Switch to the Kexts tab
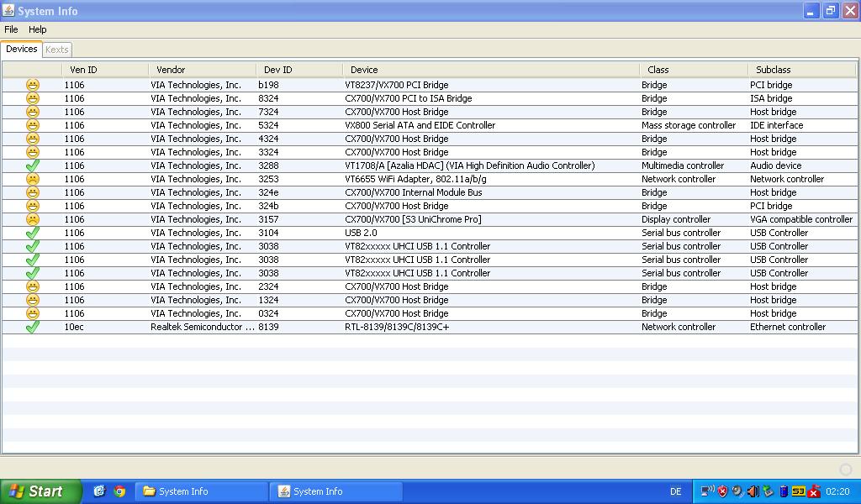861x504 pixels. click(57, 50)
